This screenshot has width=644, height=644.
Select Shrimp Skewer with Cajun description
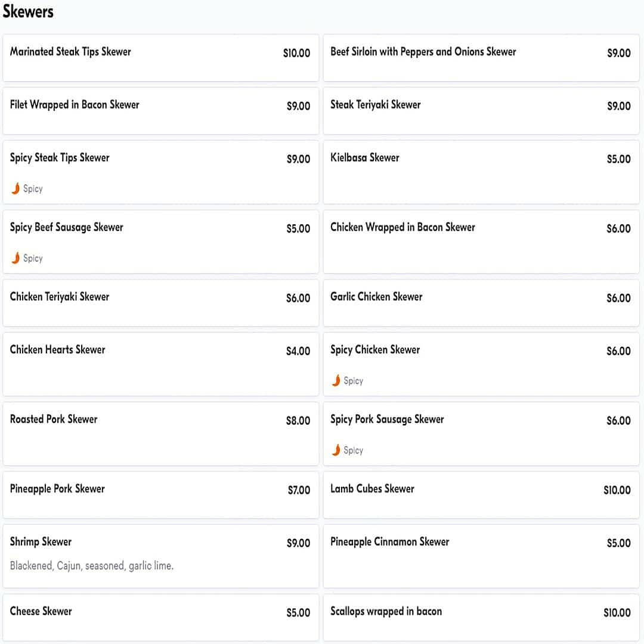click(x=160, y=556)
